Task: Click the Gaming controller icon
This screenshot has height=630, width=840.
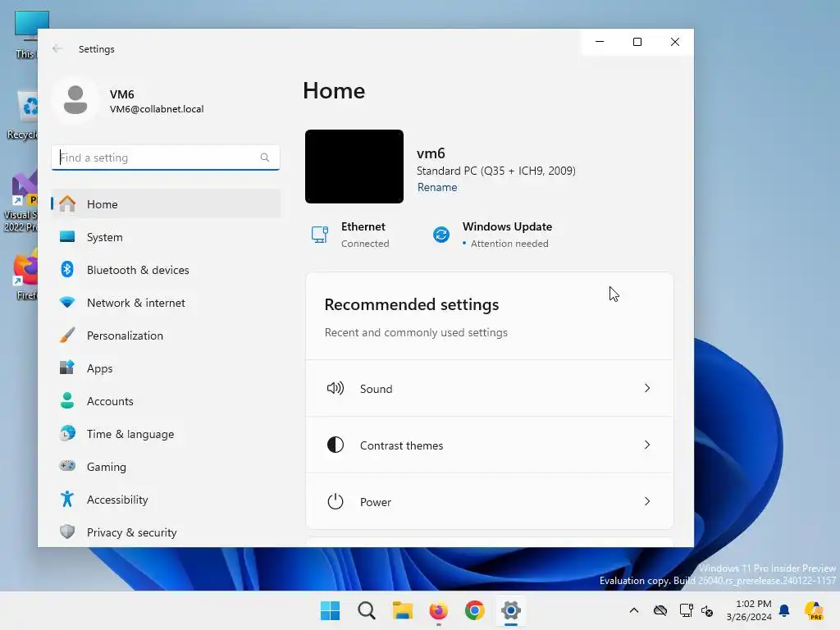Action: pyautogui.click(x=67, y=466)
